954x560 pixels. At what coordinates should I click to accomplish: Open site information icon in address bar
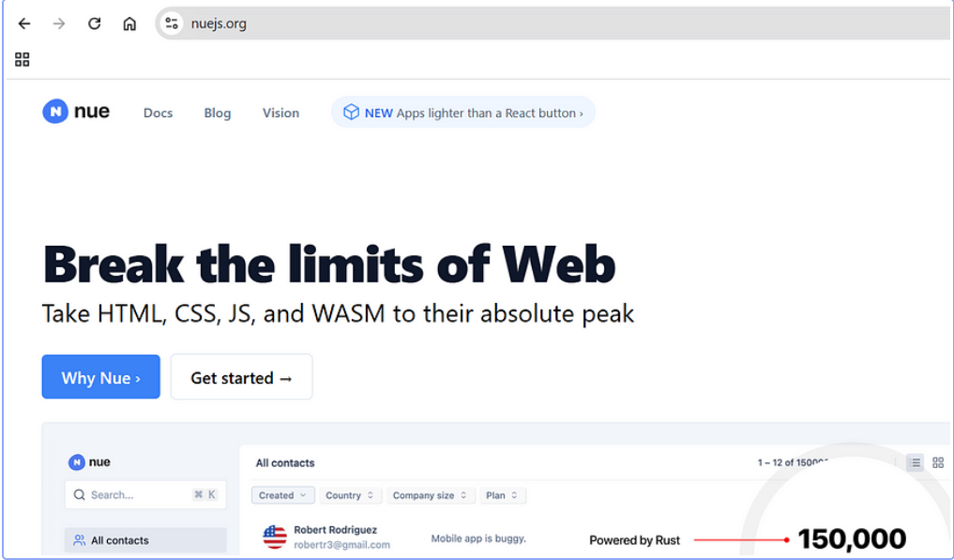click(x=172, y=23)
